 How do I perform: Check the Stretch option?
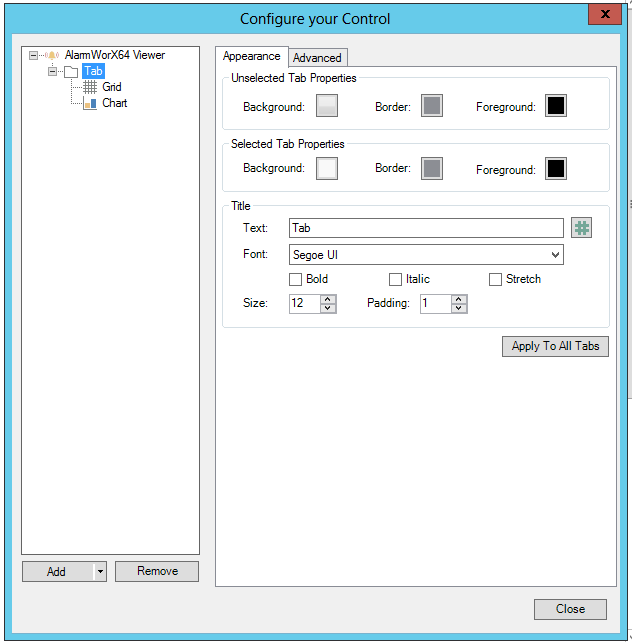(496, 280)
